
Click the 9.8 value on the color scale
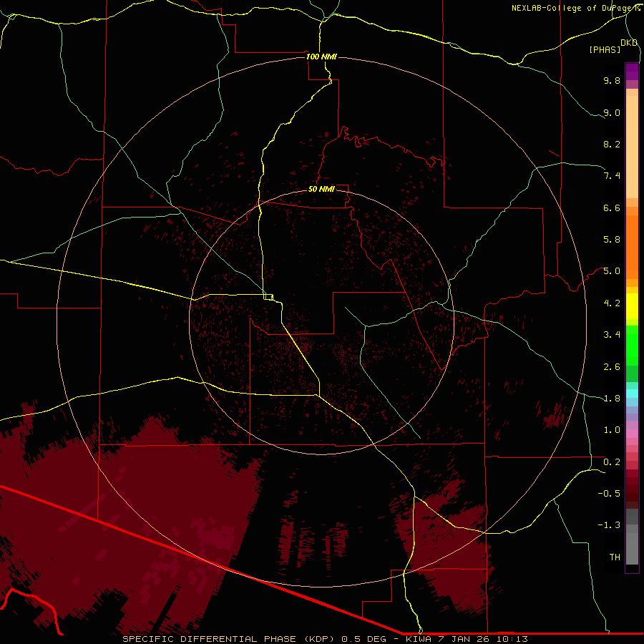(x=612, y=80)
